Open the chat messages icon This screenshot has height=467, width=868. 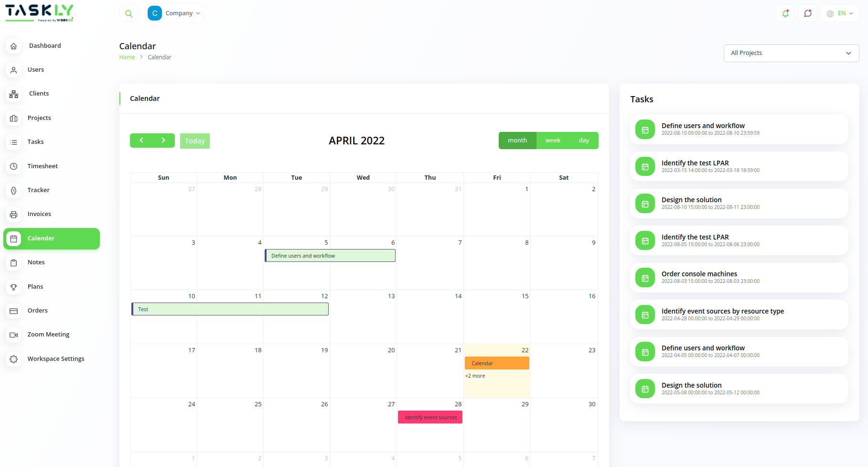tap(807, 13)
